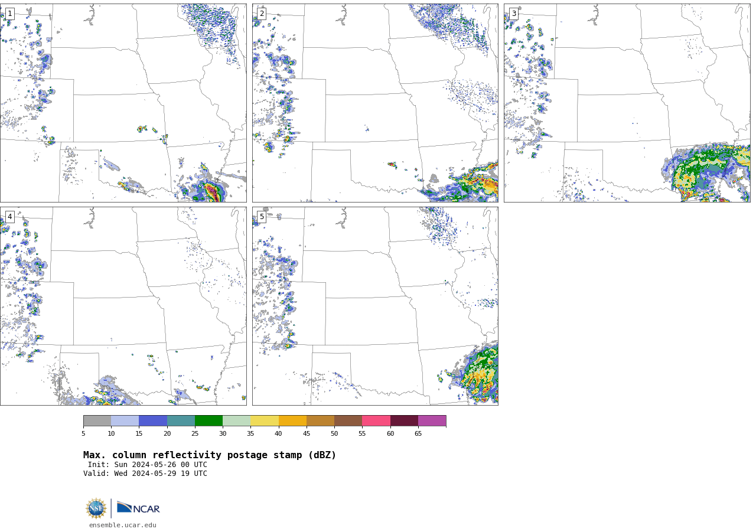This screenshot has height=532, width=756.
Task: Click the NSF logo icon
Action: coord(96,508)
